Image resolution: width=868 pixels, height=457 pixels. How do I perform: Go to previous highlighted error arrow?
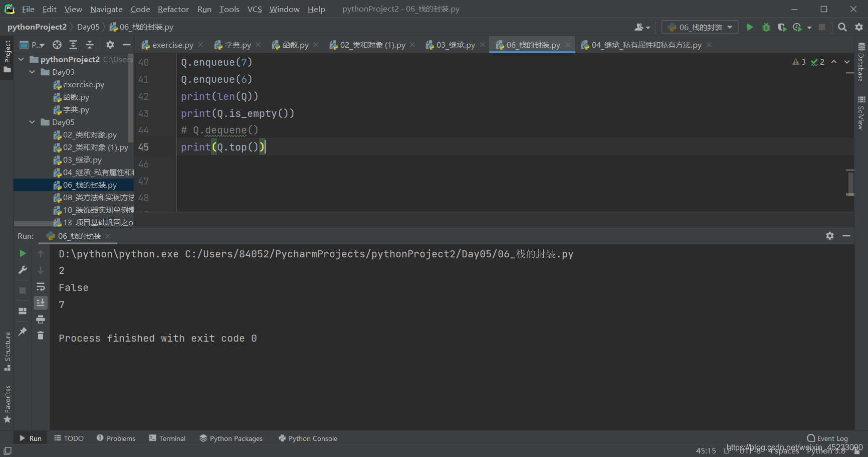tap(834, 62)
